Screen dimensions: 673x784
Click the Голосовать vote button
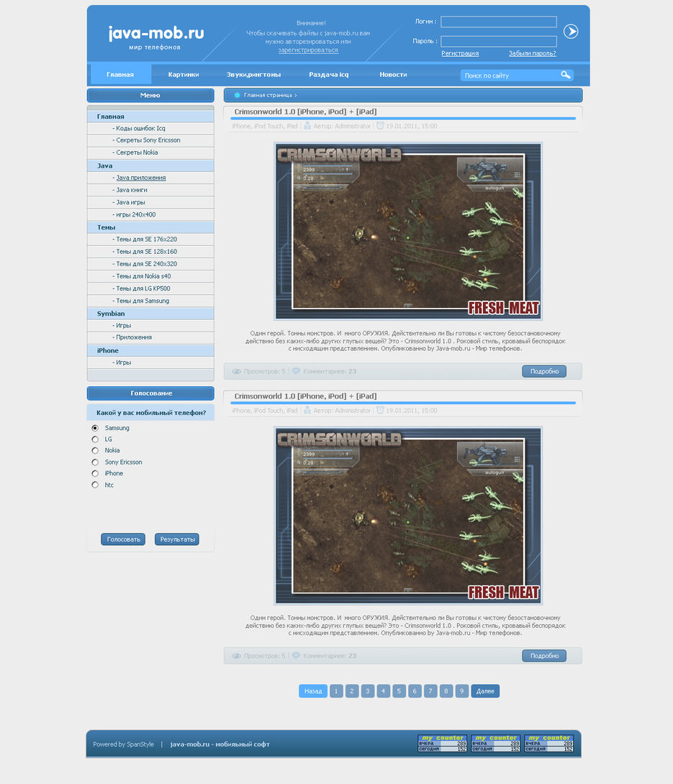(x=123, y=539)
